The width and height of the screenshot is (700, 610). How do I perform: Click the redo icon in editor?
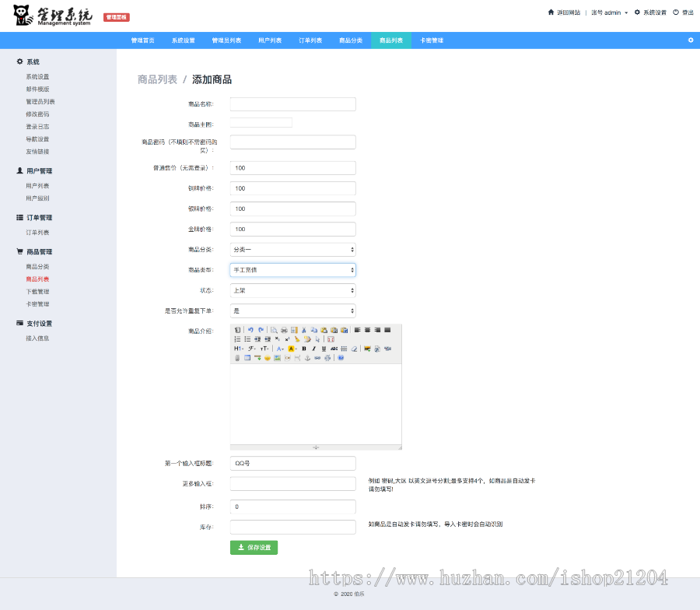[x=261, y=330]
